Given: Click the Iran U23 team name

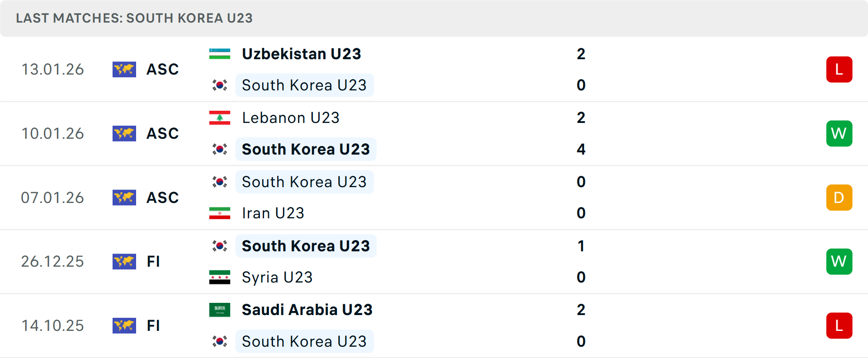Looking at the screenshot, I should tap(273, 213).
